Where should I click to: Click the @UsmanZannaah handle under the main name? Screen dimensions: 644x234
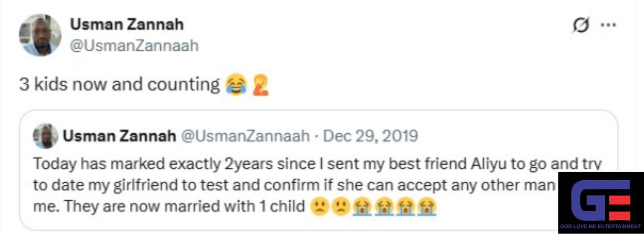click(x=134, y=46)
